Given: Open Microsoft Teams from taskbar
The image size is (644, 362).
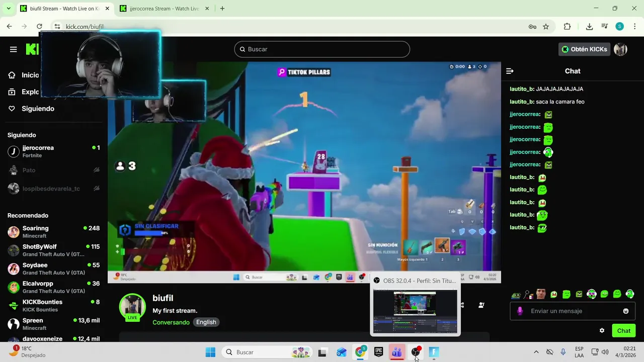Looking at the screenshot, I should [397, 352].
